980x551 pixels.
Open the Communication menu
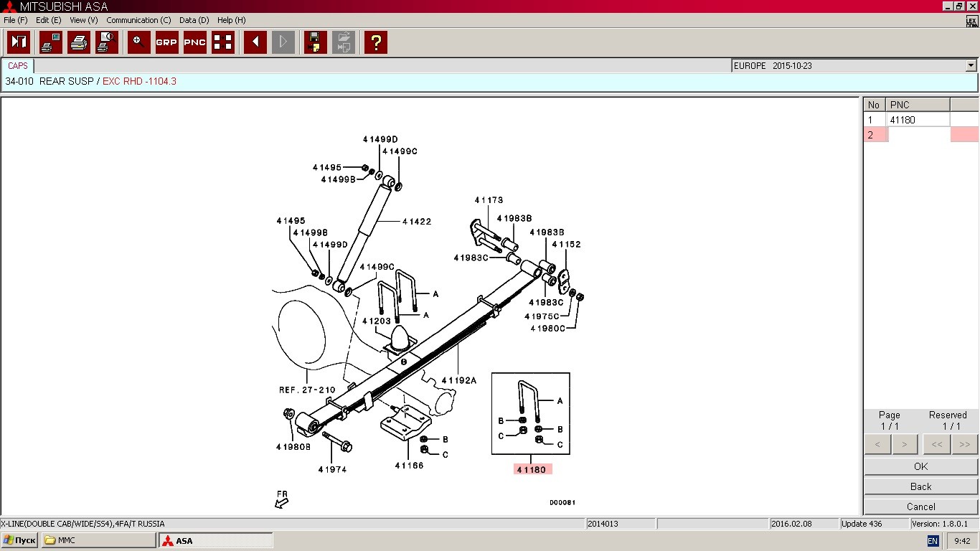point(138,20)
